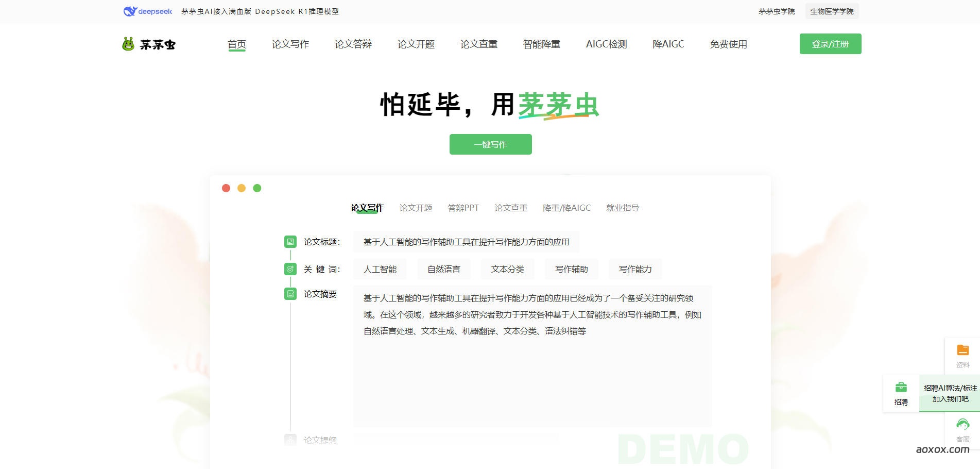This screenshot has height=469, width=980.
Task: Click the yellow dot in demo window
Action: point(242,188)
